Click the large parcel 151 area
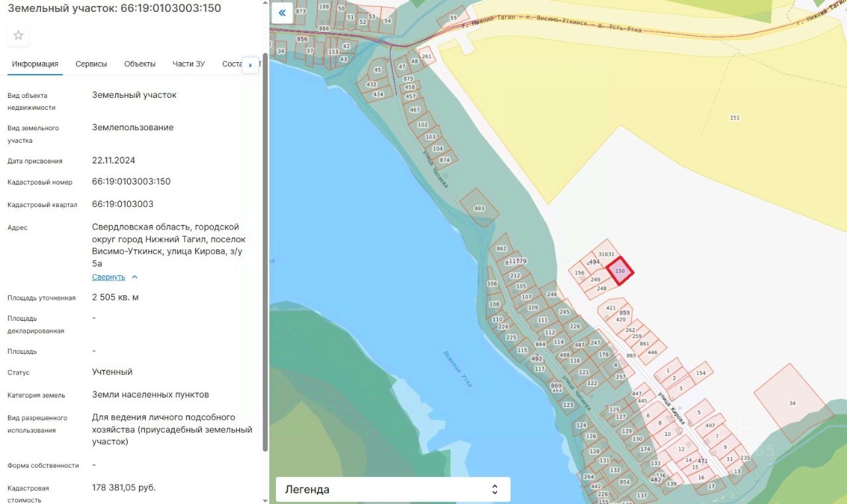This screenshot has width=847, height=504. pyautogui.click(x=735, y=118)
